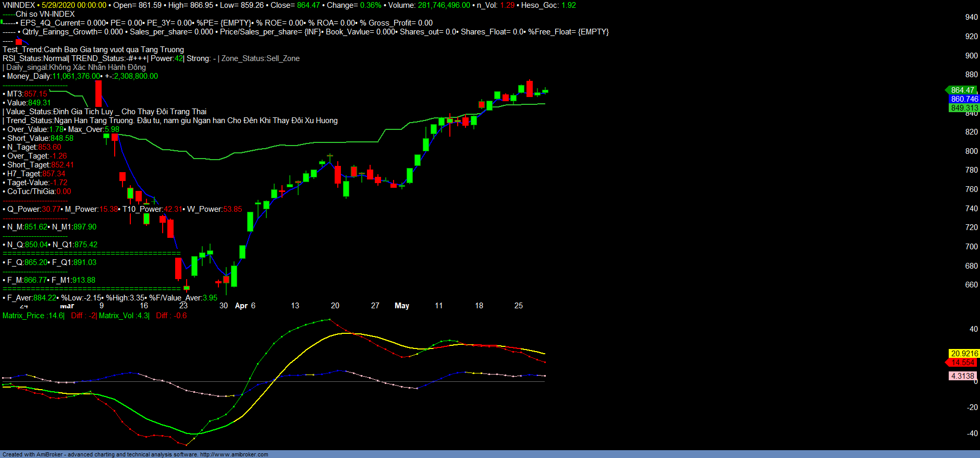
Task: Click the RSI_Status:Normal text
Action: [35, 58]
